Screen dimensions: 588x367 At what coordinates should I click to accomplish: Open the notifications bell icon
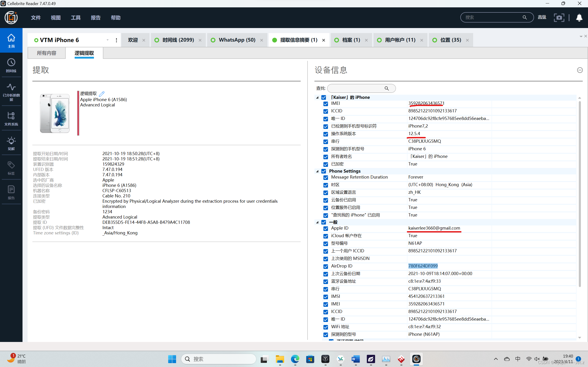(x=579, y=17)
